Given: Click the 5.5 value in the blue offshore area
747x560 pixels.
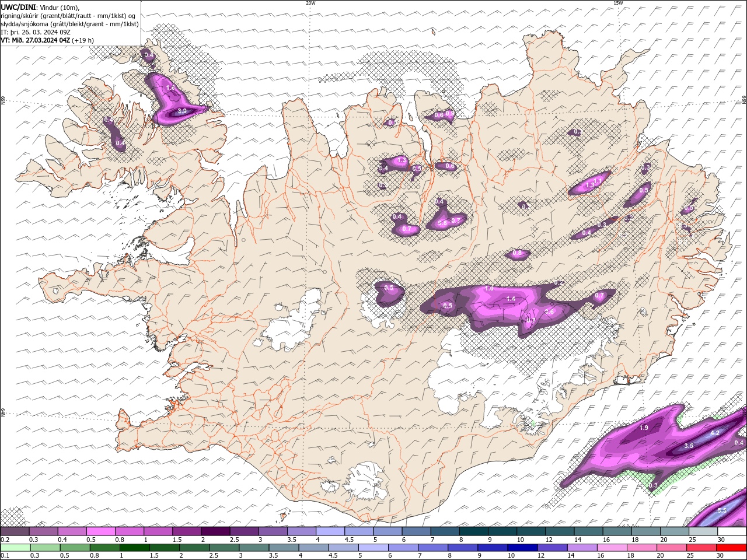Looking at the screenshot, I should tap(722, 510).
